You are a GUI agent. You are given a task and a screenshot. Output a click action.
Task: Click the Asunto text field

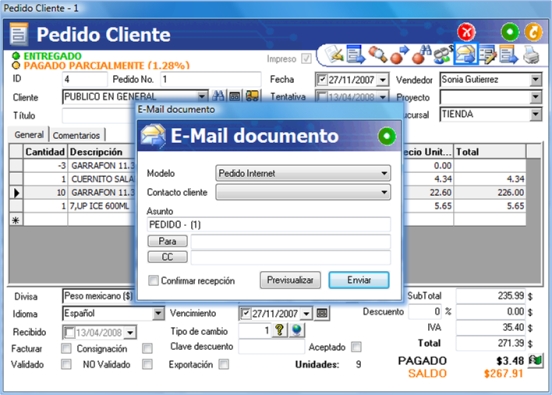coord(269,225)
